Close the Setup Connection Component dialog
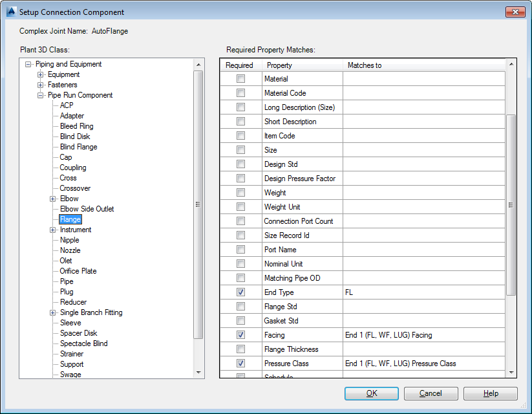This screenshot has width=532, height=414. point(516,12)
